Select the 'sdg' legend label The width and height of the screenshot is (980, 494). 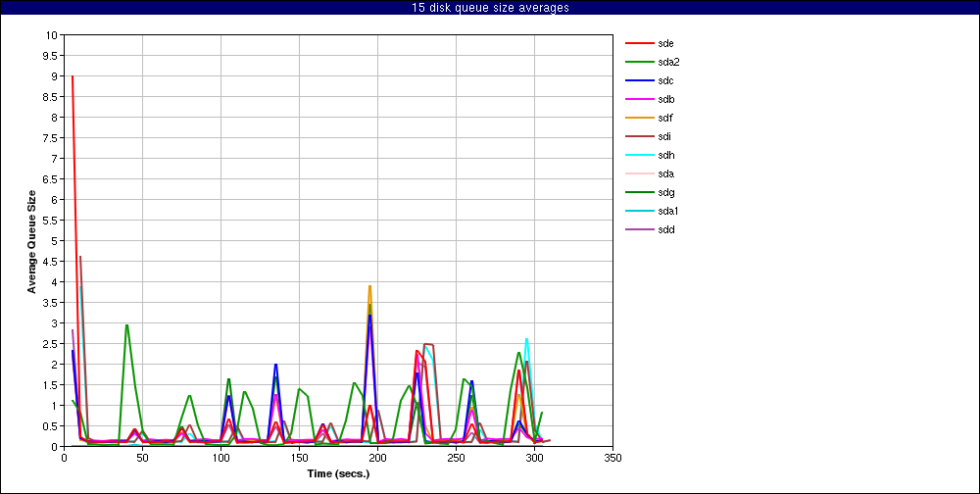click(665, 192)
